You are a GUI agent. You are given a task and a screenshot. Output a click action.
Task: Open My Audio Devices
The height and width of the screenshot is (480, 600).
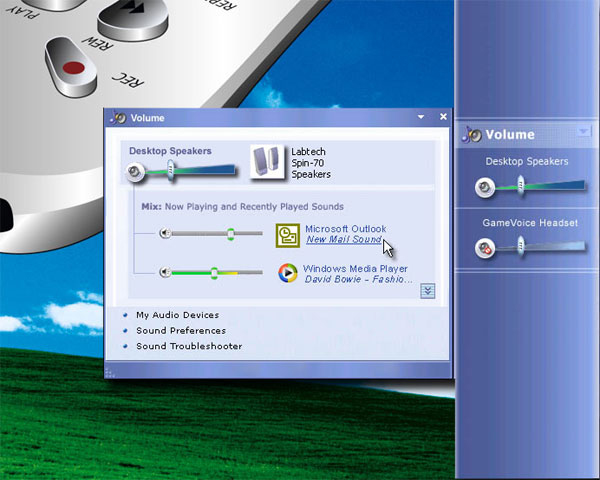click(x=178, y=315)
